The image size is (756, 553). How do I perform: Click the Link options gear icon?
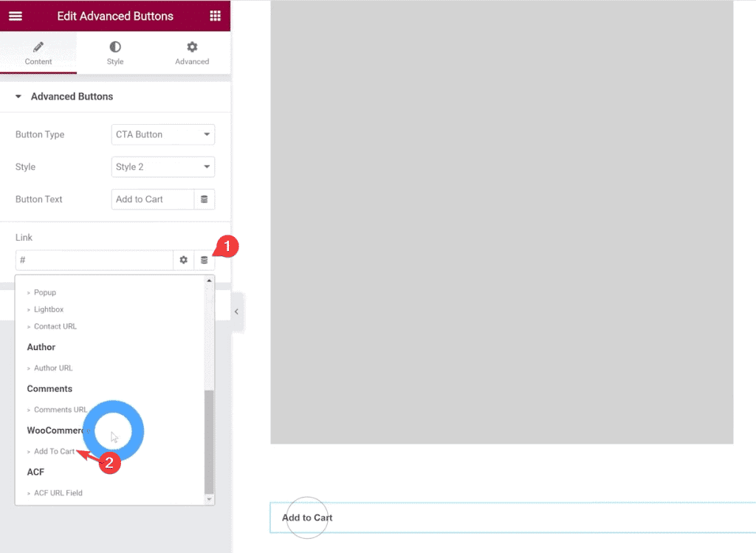(x=184, y=260)
